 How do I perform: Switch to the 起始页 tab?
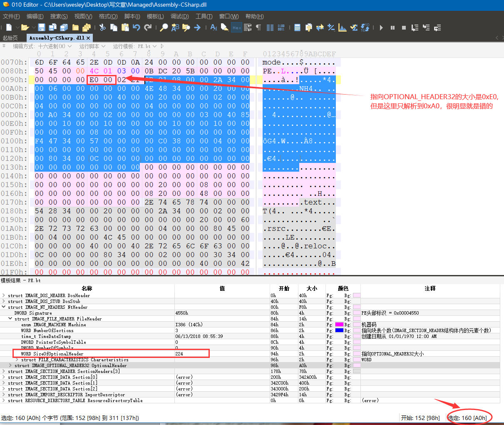[x=10, y=38]
